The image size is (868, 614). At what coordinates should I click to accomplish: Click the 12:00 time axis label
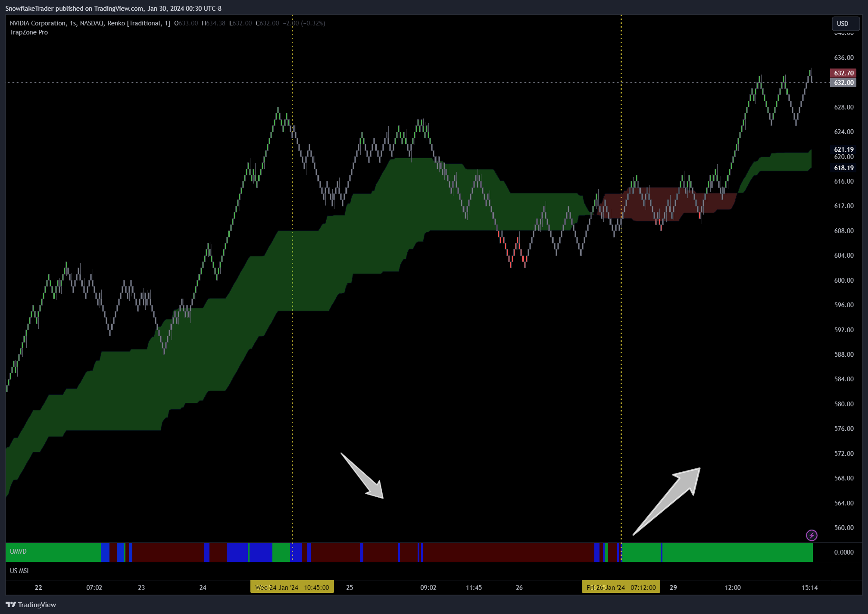coord(733,588)
